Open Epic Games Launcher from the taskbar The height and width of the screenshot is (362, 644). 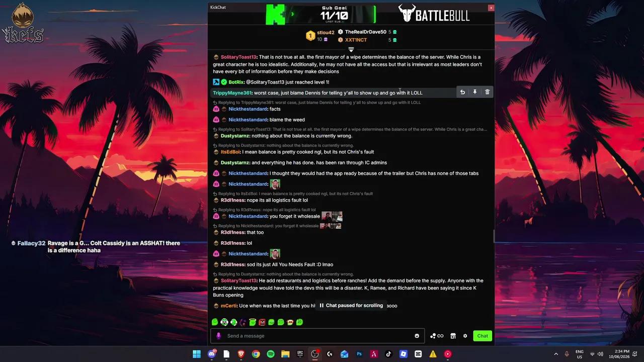[300, 354]
